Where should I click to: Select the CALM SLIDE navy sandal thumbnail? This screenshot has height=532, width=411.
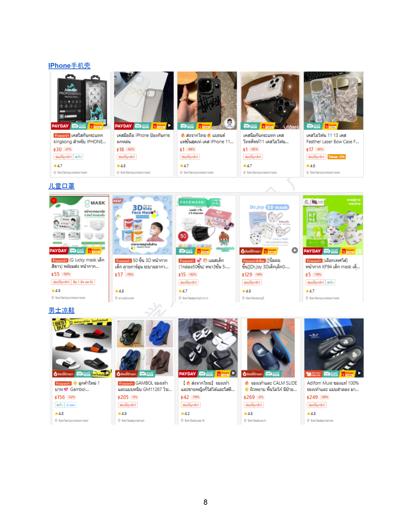(271, 348)
